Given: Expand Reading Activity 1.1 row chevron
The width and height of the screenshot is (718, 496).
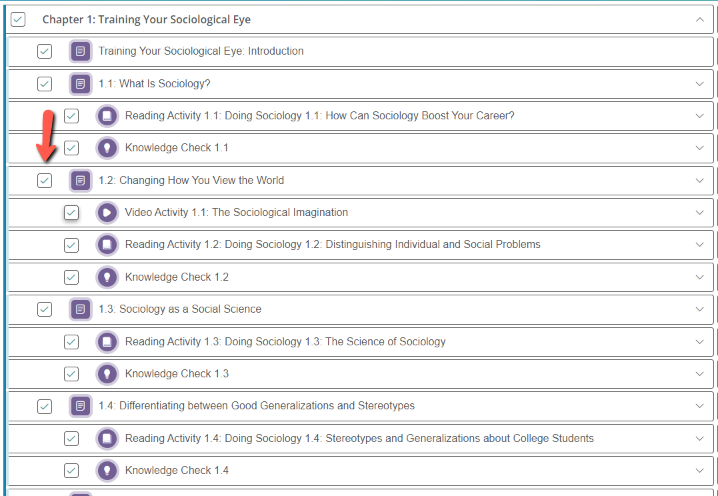Looking at the screenshot, I should [700, 116].
